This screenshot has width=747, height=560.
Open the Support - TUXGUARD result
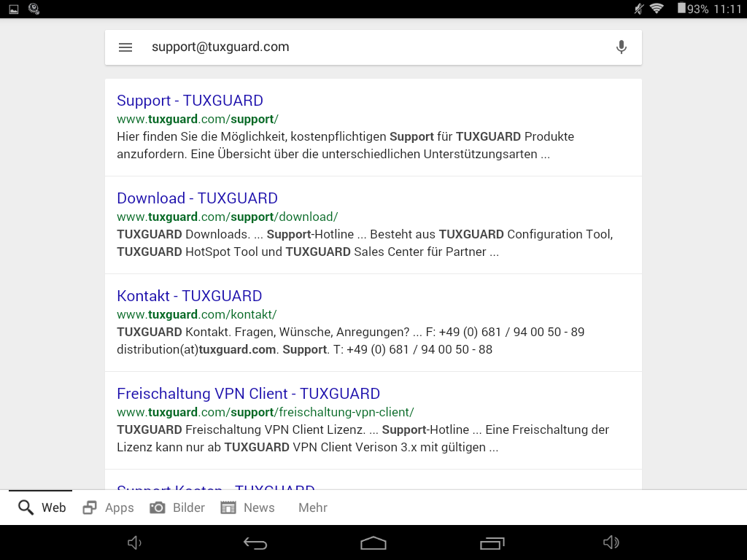(190, 101)
